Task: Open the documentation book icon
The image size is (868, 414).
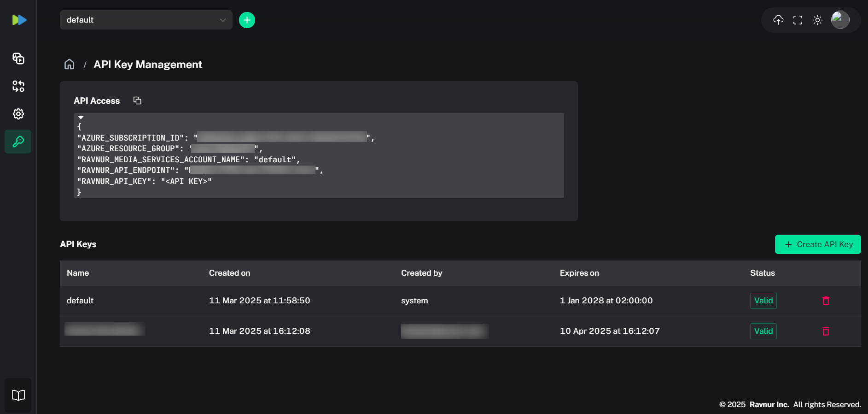Action: click(18, 395)
